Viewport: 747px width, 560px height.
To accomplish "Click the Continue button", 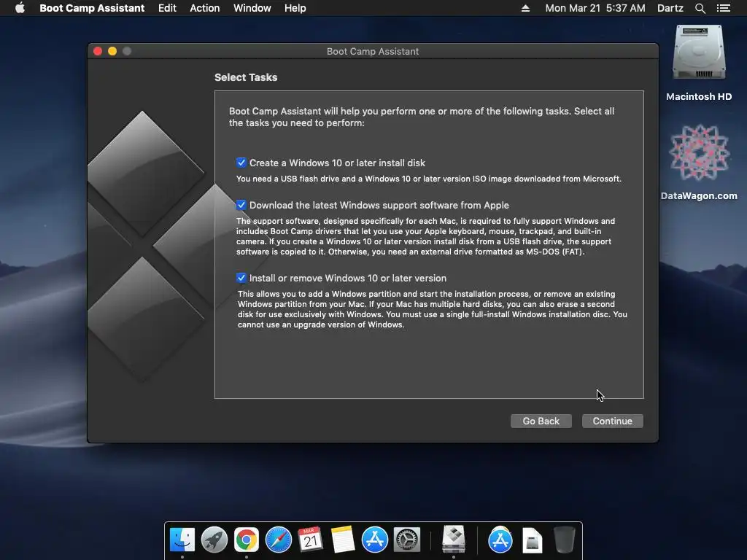I will pos(613,421).
